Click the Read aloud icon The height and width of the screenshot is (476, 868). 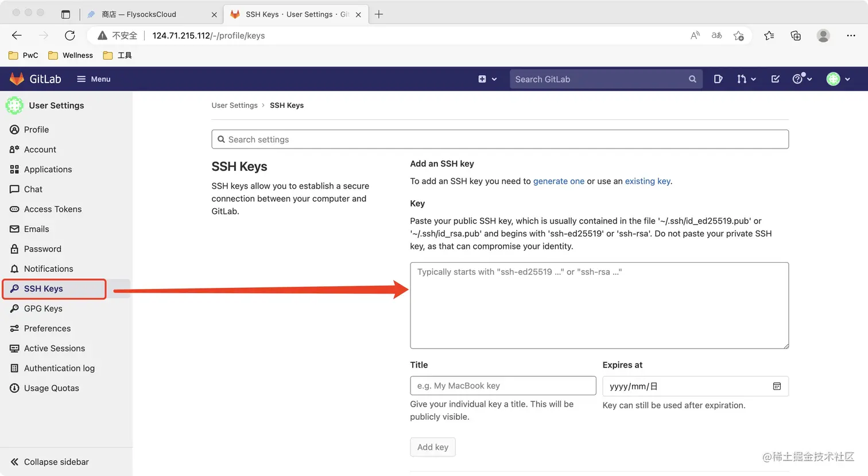click(695, 36)
